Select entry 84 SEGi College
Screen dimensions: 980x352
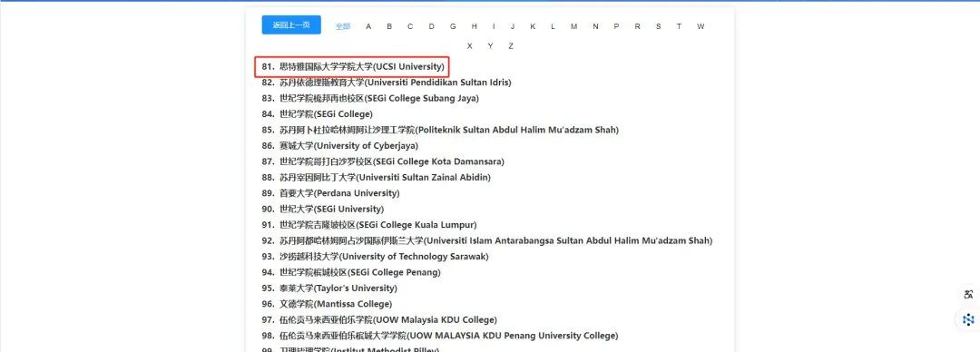point(318,113)
